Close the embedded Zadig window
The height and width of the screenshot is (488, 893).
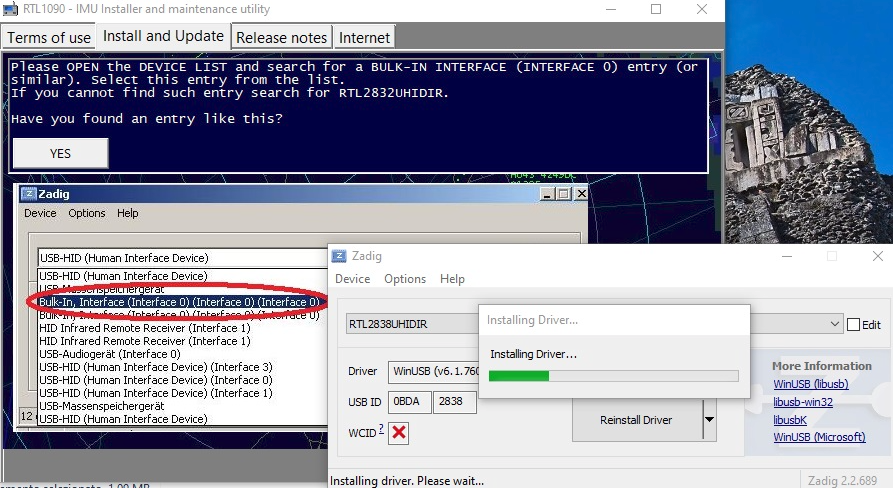coord(581,194)
